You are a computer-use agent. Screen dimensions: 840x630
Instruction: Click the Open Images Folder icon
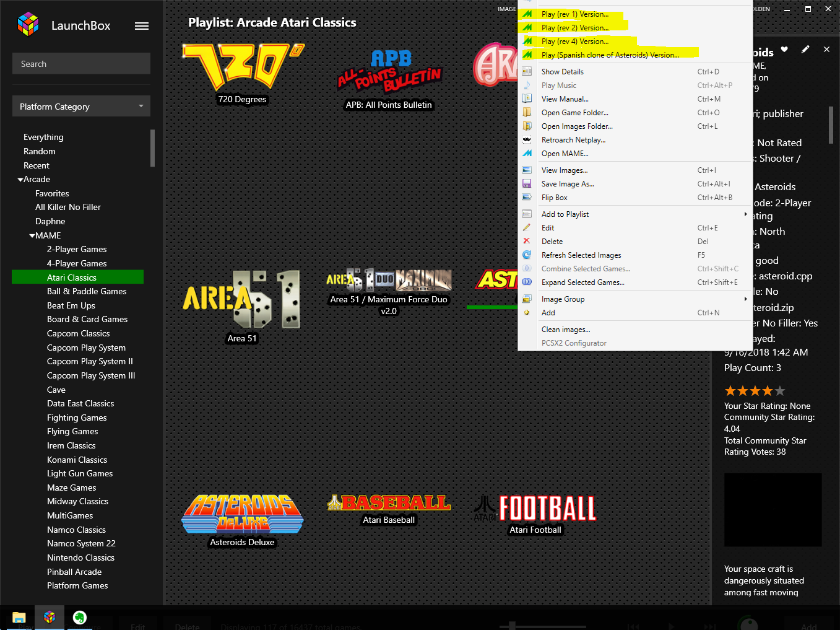point(527,126)
